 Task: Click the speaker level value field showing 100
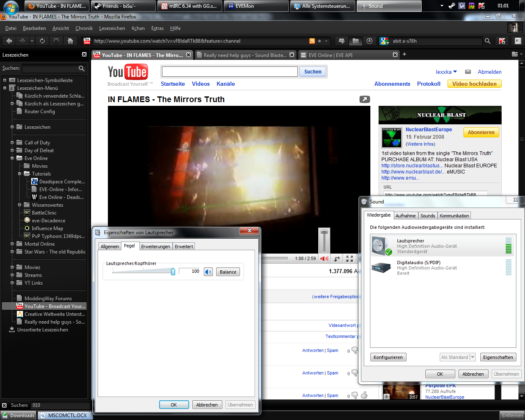click(x=190, y=271)
